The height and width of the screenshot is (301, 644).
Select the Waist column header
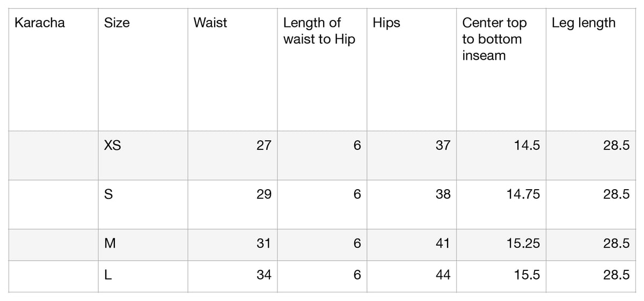232,69
